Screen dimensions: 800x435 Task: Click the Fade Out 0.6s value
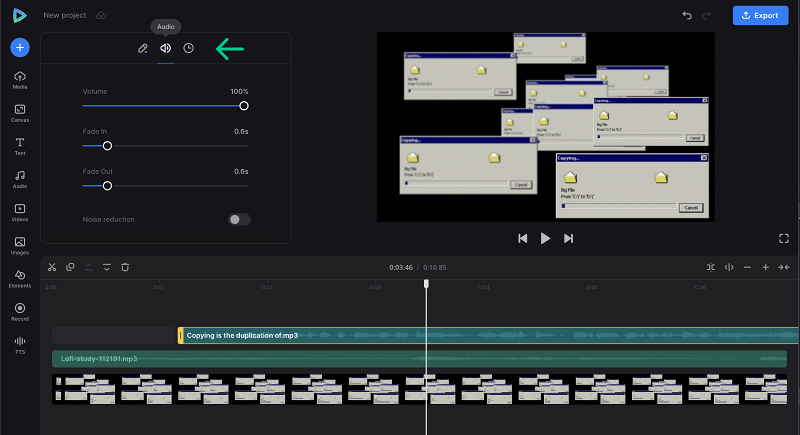pos(241,172)
